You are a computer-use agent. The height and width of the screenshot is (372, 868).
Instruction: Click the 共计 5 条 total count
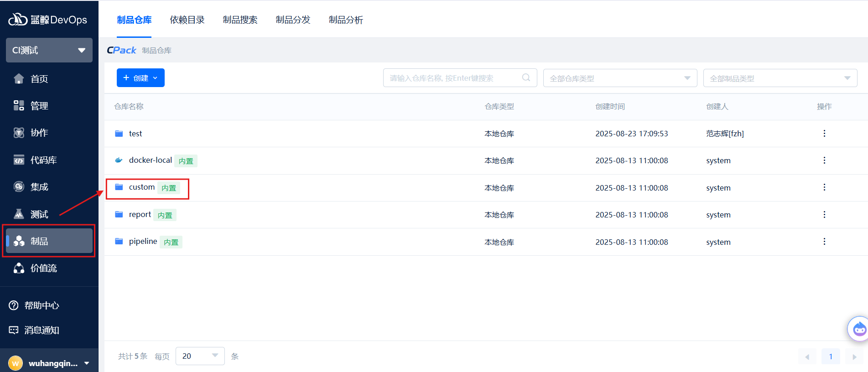(x=133, y=356)
